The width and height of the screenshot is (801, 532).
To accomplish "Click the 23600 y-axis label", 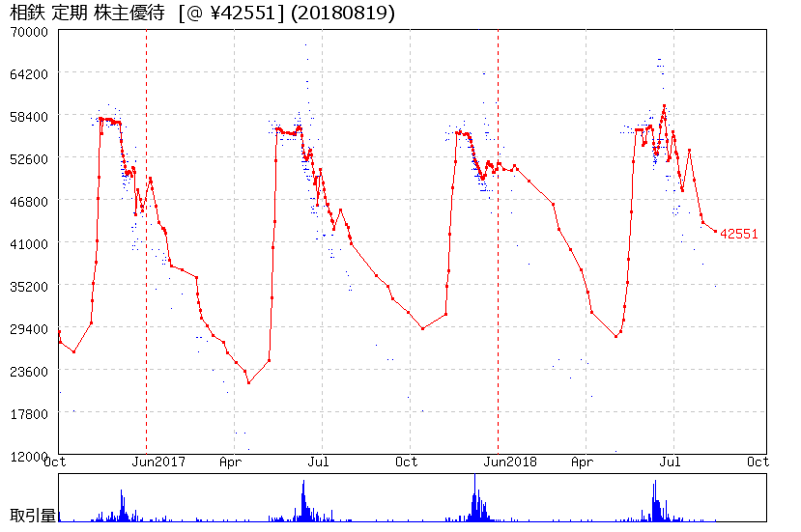I will click(x=29, y=371).
